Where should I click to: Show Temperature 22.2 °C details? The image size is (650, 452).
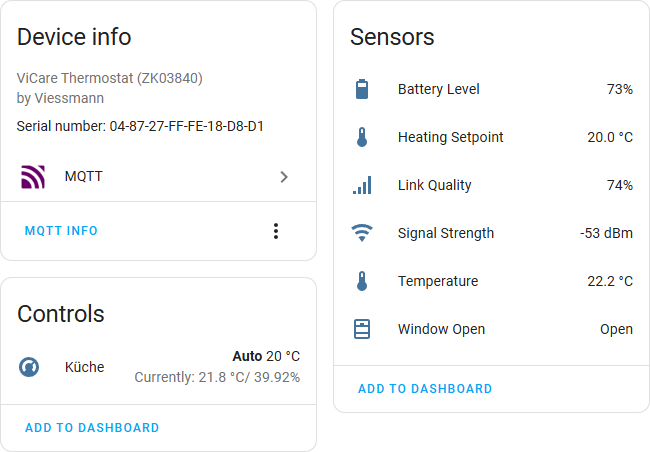609,282
